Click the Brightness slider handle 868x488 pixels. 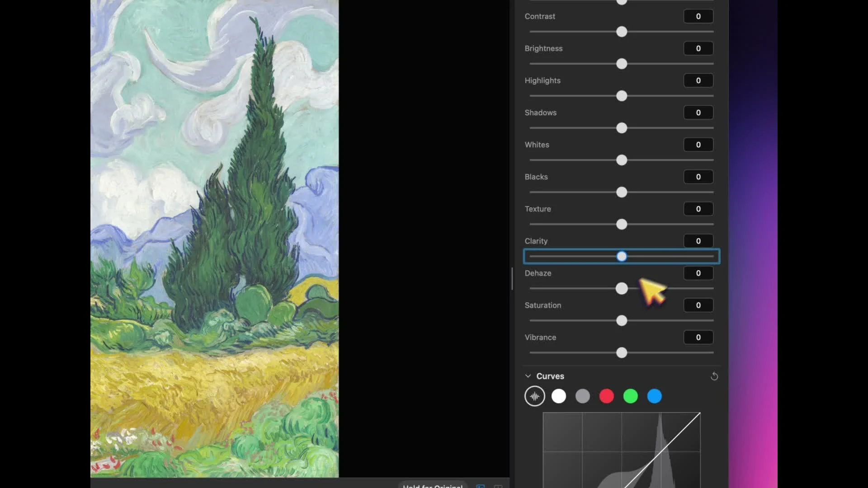[x=622, y=64]
